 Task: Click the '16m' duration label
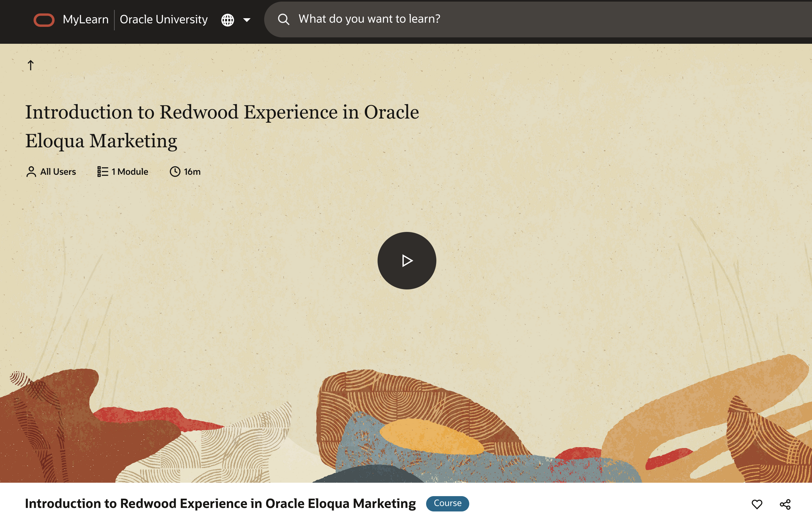[192, 172]
